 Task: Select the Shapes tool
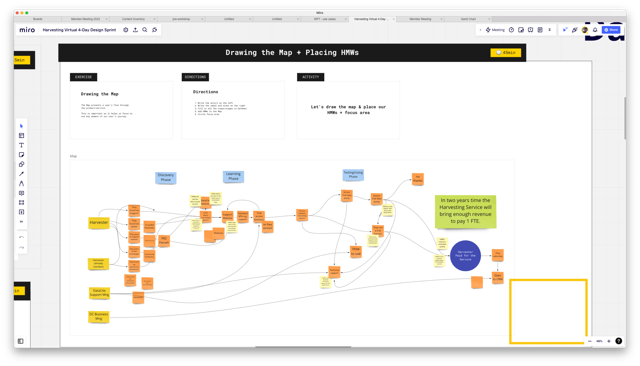(21, 164)
